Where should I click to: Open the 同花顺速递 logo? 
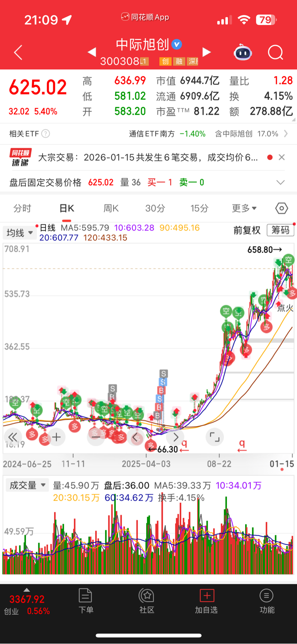[20, 157]
